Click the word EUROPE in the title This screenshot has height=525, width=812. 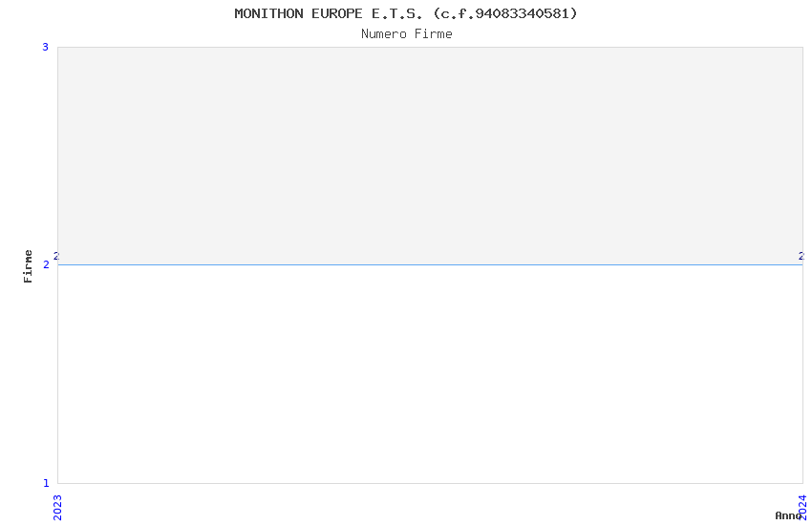[x=336, y=13]
